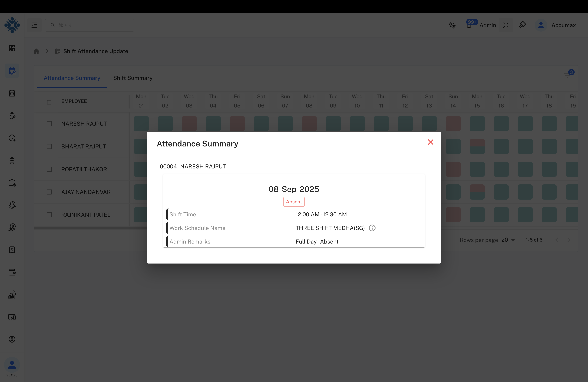
Task: Click the theme paintbrush icon
Action: point(523,25)
